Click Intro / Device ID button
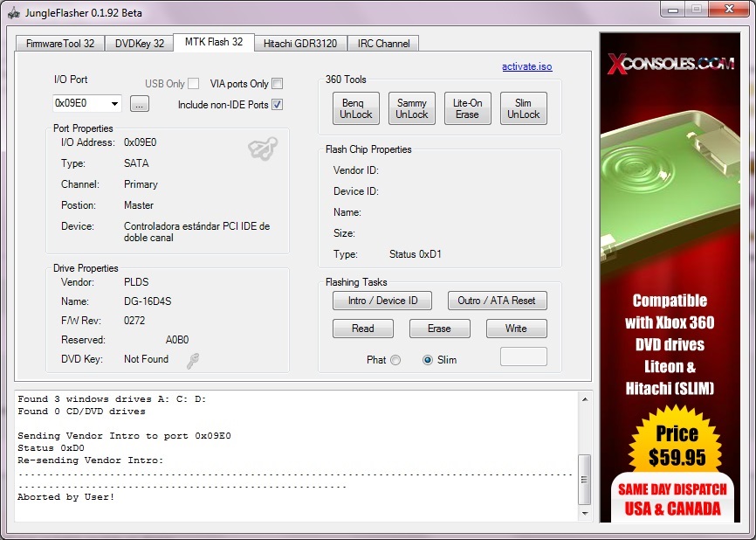The width and height of the screenshot is (756, 540). tap(382, 301)
